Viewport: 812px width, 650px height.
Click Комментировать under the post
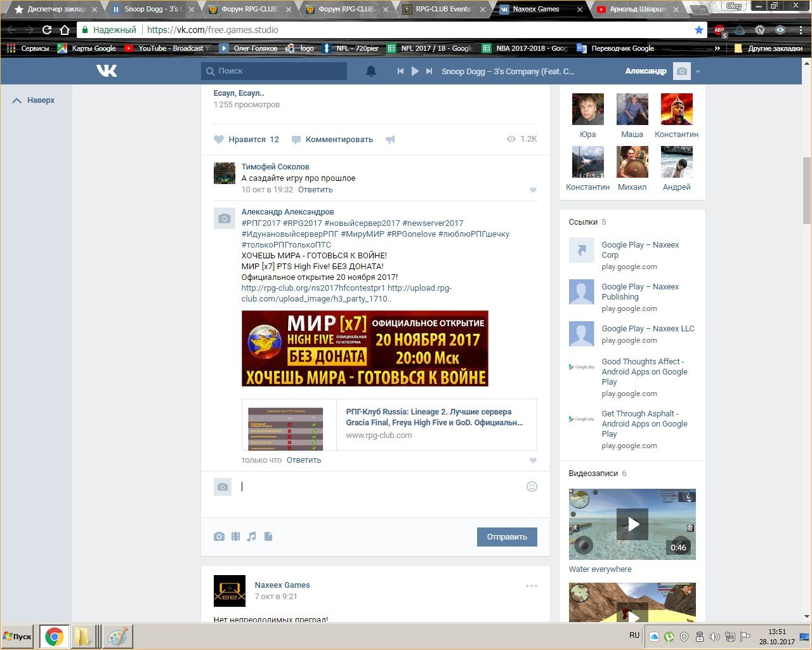332,140
